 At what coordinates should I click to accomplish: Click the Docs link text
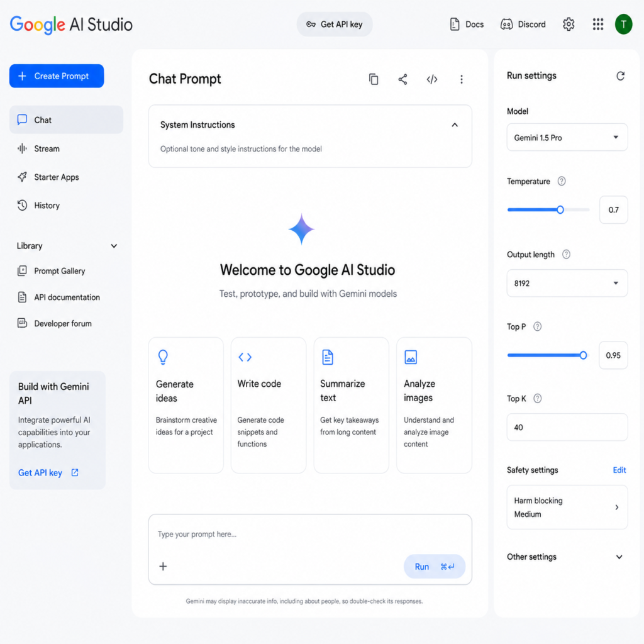474,25
